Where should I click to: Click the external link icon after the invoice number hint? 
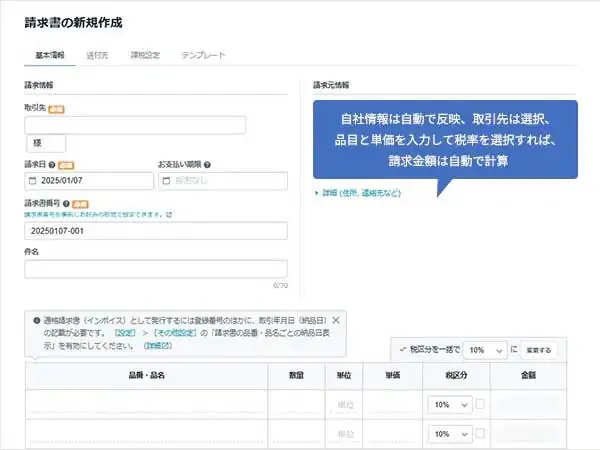169,215
